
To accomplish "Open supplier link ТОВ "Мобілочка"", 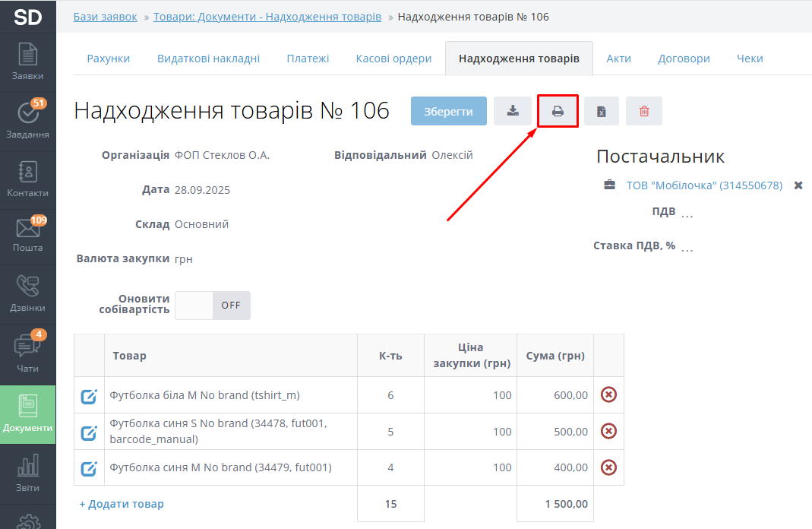I will (x=703, y=185).
